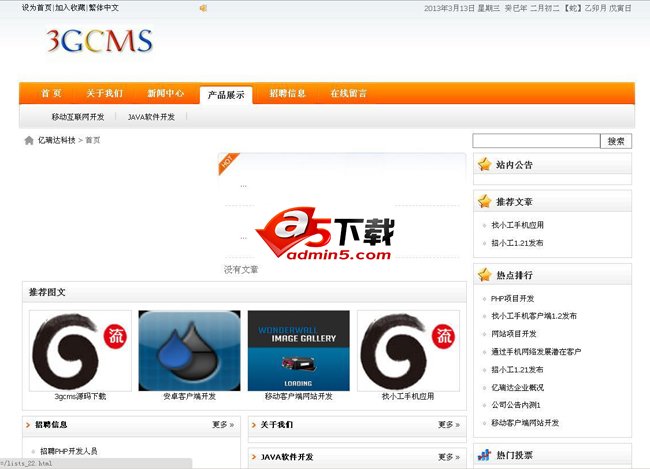Click the star icon beside 站内公告
Image resolution: width=650 pixels, height=469 pixels.
485,165
